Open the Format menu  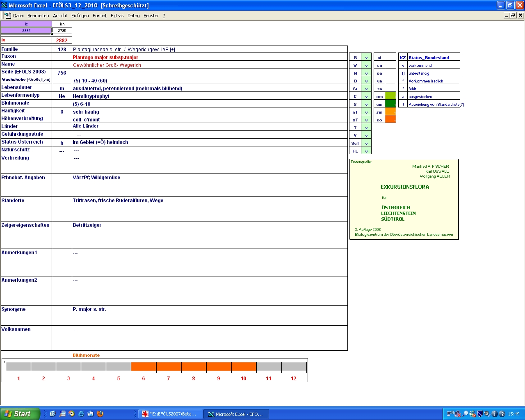100,16
